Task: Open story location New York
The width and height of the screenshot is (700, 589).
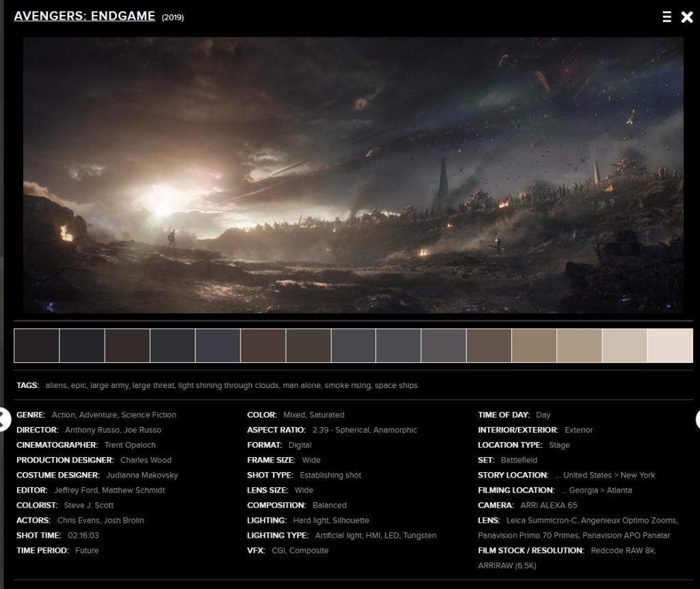Action: [x=638, y=475]
